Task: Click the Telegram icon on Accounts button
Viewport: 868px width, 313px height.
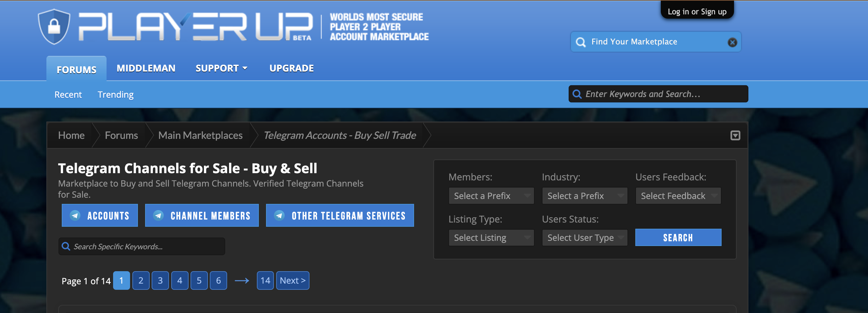Action: click(75, 215)
